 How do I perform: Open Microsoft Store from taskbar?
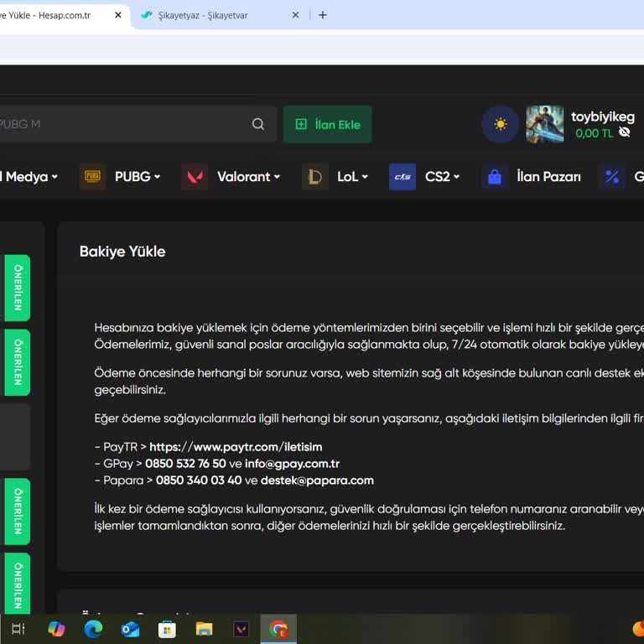pos(167,629)
